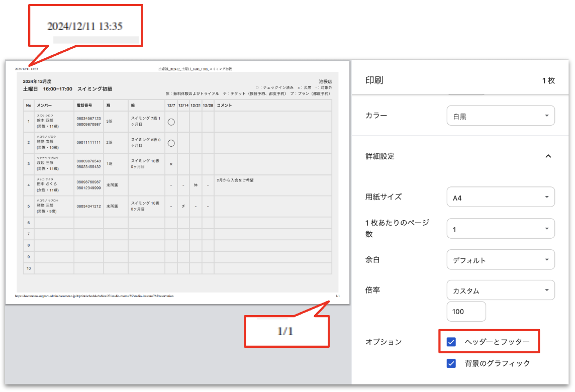
Task: Click the enlarged 2024/12/11 13:35 callout
Action: coord(85,26)
